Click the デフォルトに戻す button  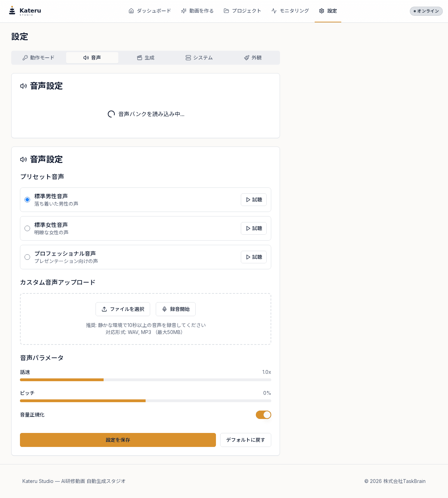[246, 440]
